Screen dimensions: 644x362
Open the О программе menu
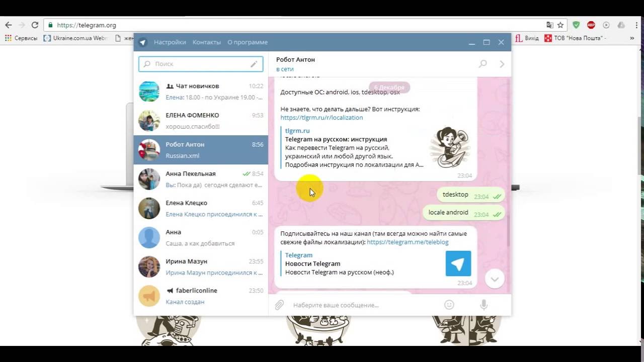248,42
